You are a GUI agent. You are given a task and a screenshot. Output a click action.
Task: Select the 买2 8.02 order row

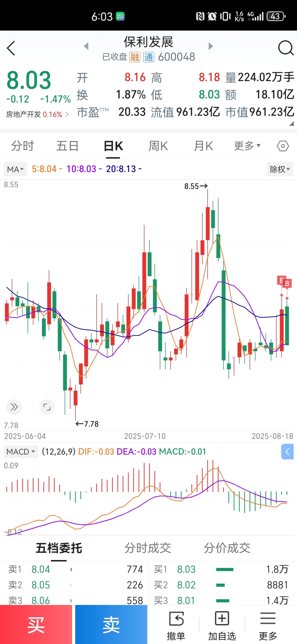[x=223, y=585]
